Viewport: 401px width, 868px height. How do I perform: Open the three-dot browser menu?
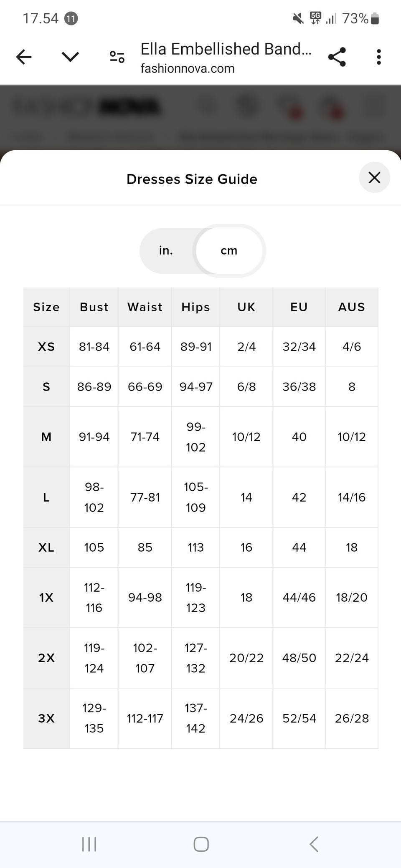tap(378, 57)
